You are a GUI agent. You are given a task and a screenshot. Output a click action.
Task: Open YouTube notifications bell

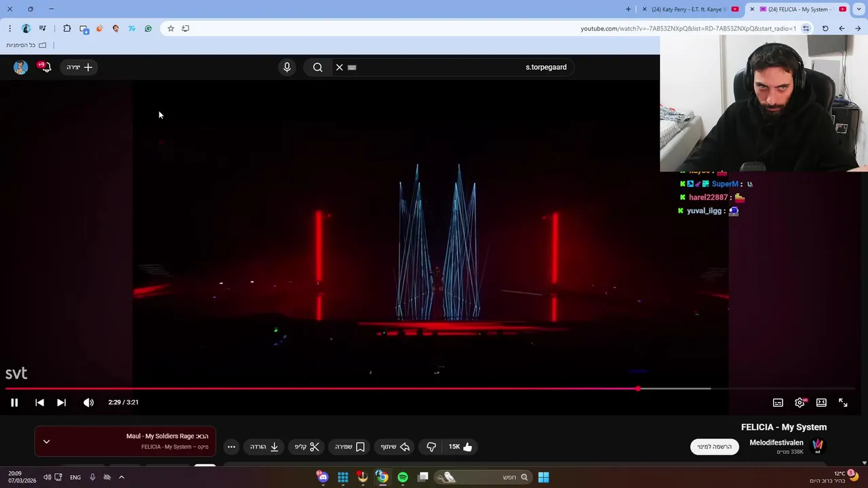(x=45, y=67)
